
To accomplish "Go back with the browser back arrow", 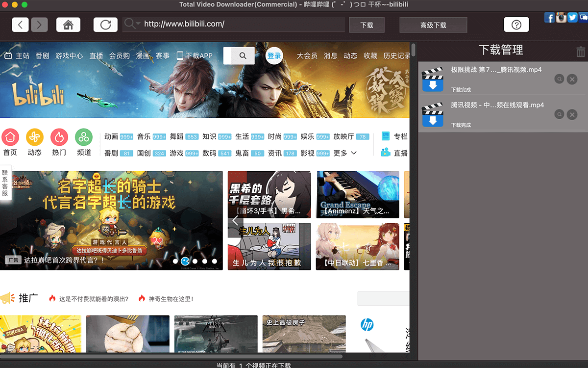I will (20, 25).
